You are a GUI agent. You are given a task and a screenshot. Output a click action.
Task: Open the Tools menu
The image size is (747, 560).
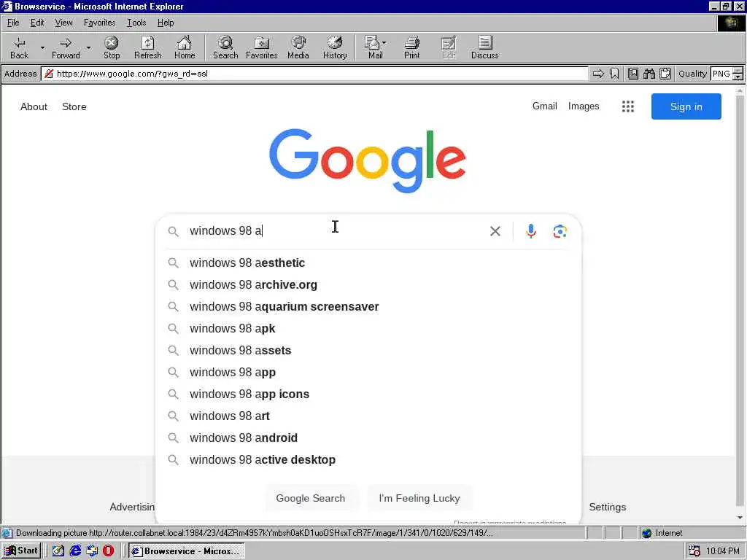136,23
